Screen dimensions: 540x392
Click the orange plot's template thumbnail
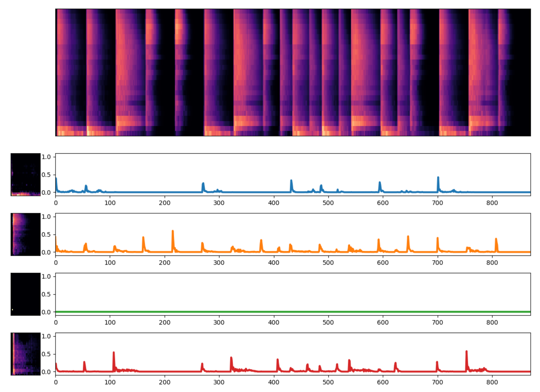[26, 234]
